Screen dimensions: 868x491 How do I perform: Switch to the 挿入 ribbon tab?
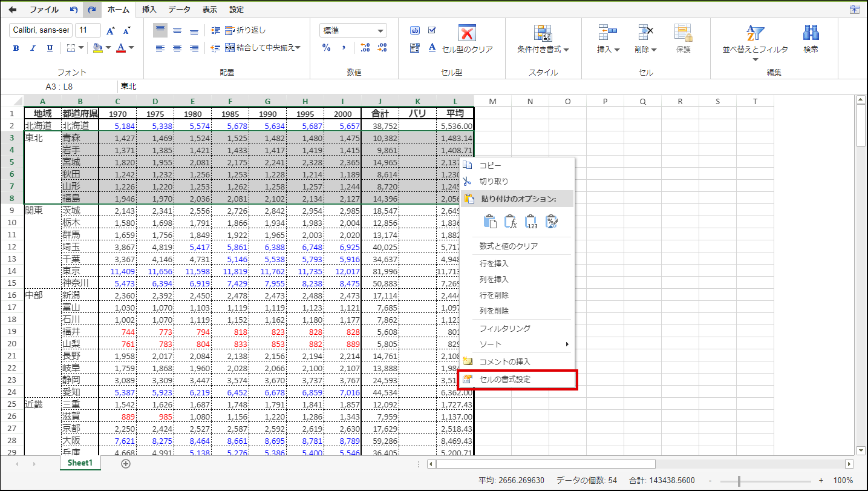[149, 10]
